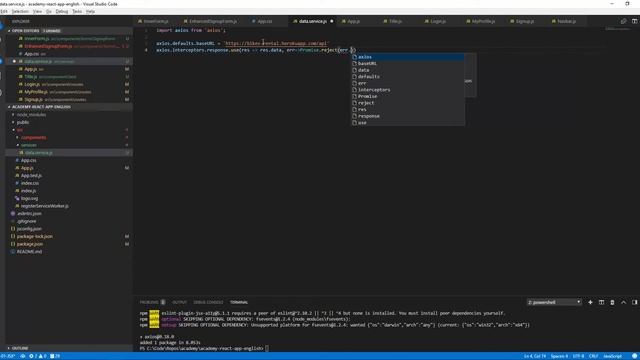Open the View menu

pos(37,11)
